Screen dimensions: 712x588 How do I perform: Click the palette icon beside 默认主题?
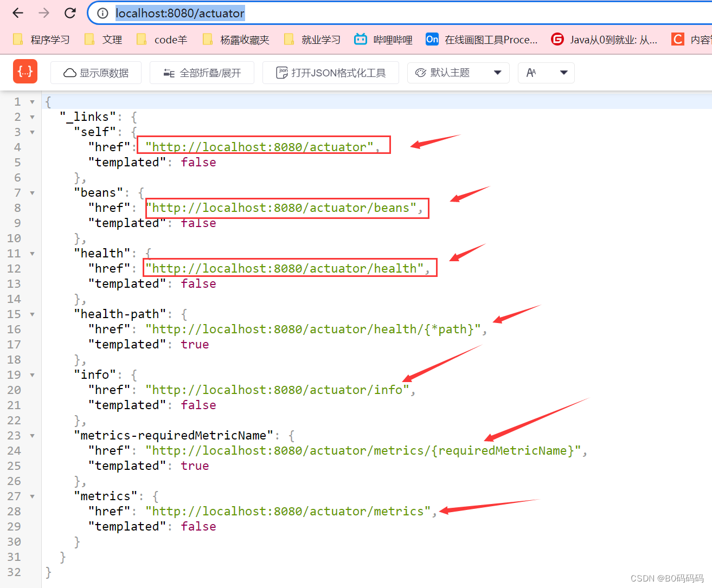(x=421, y=73)
